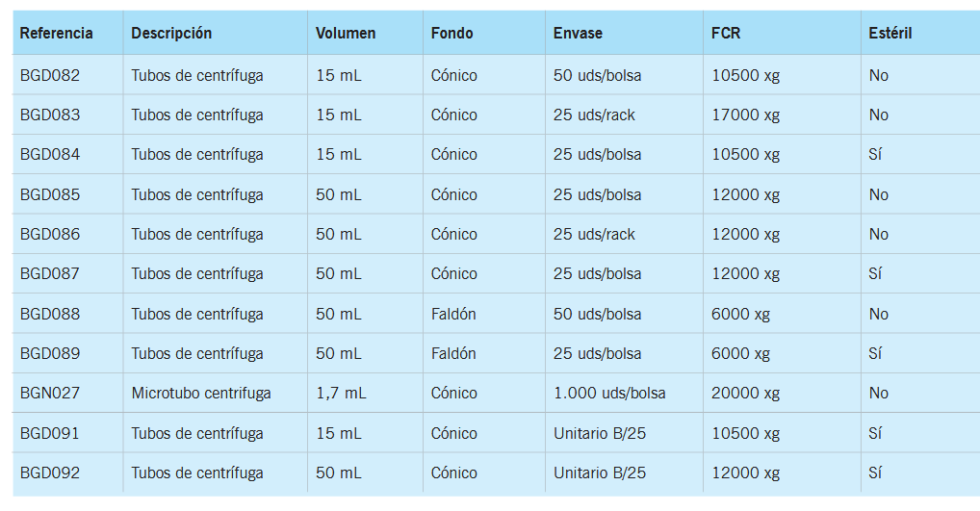Click the Estéril column header

pyautogui.click(x=890, y=34)
